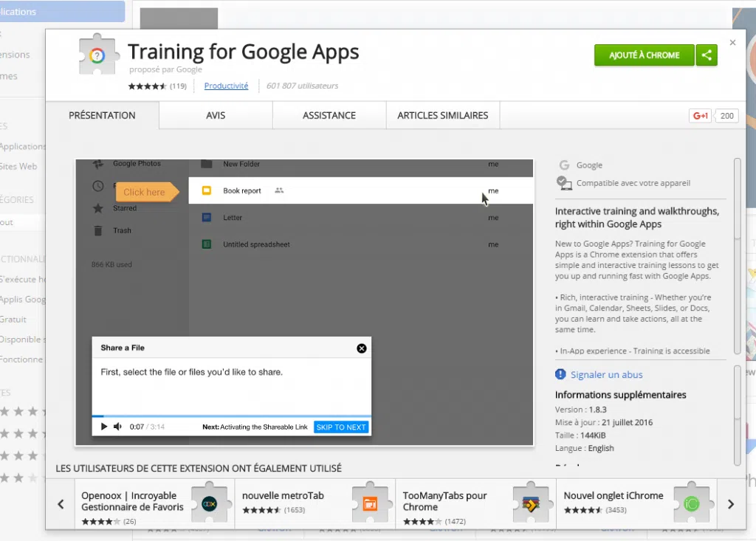Click the 200 count bubble beside G+1
The height and width of the screenshot is (541, 756).
tap(726, 116)
